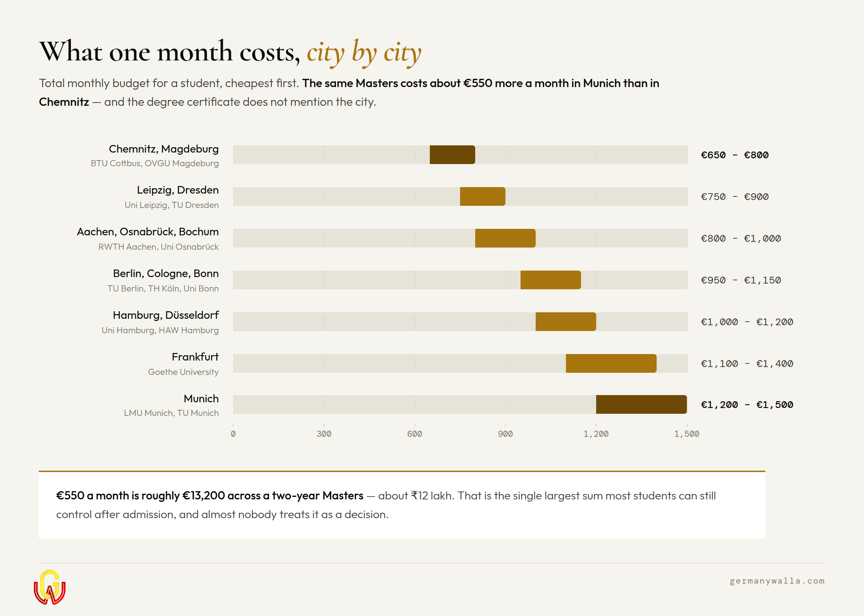Viewport: 864px width, 616px height.
Task: Click the 'Hamburg, Düsseldorf' row label
Action: [166, 315]
